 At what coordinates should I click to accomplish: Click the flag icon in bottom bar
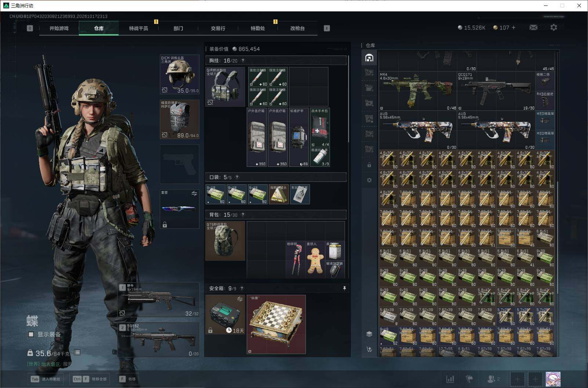point(469,379)
